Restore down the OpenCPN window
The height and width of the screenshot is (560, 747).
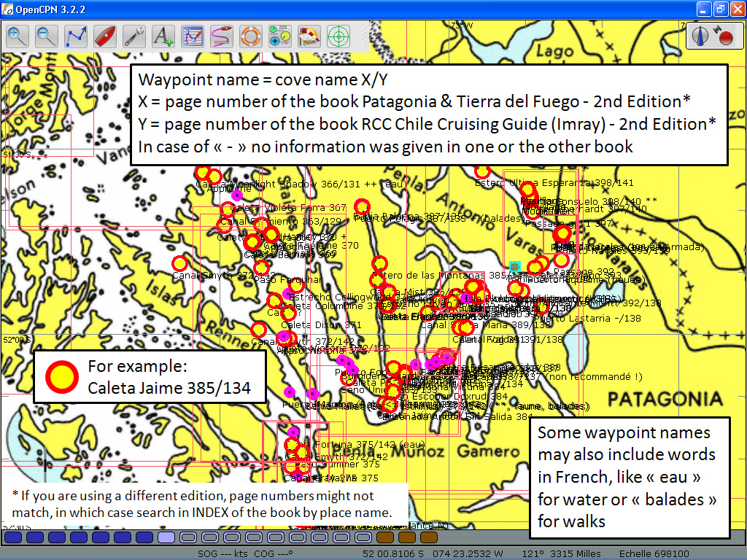tap(720, 9)
